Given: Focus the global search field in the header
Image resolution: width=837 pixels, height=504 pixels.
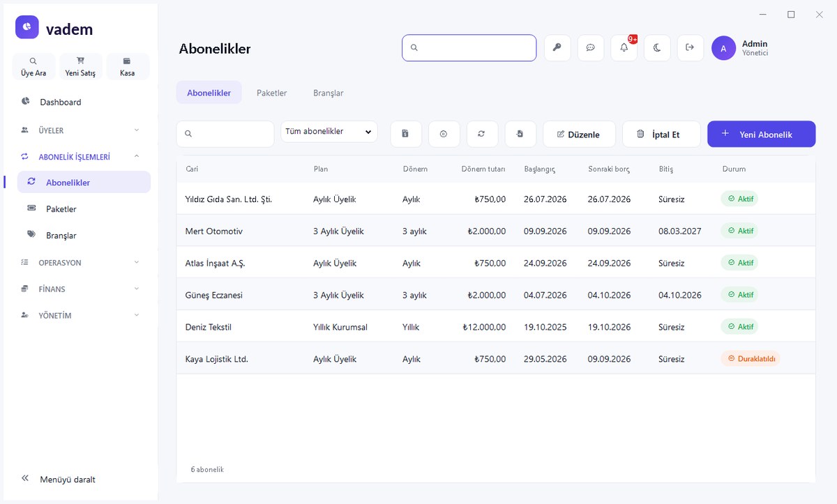Looking at the screenshot, I should click(469, 48).
